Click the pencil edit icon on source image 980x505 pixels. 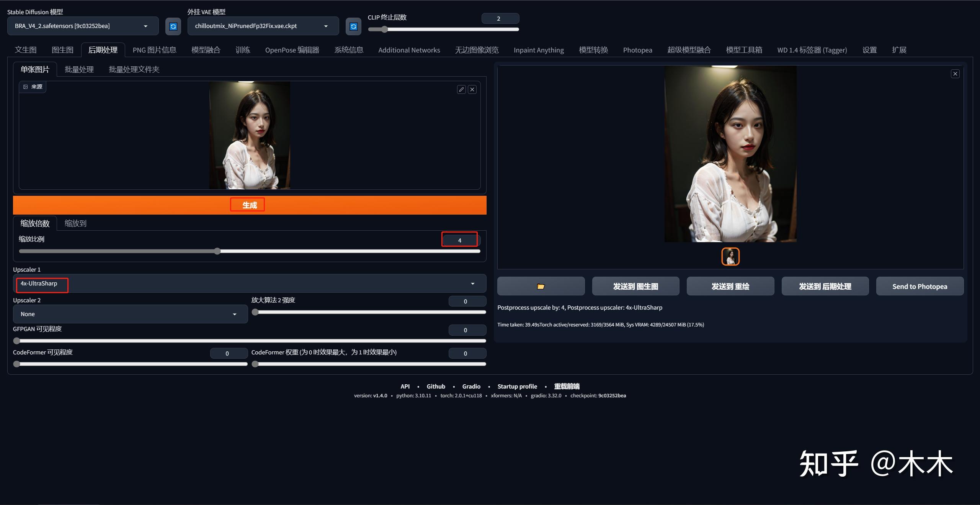461,89
